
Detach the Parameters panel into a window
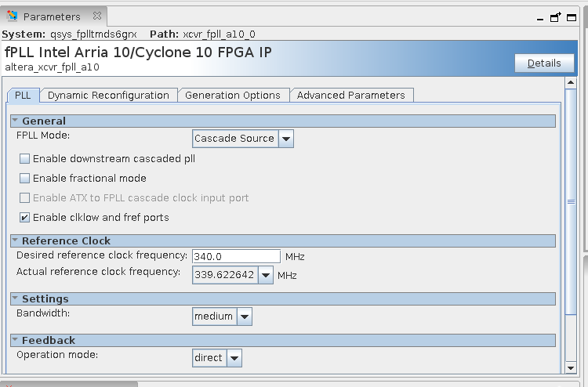[x=556, y=18]
